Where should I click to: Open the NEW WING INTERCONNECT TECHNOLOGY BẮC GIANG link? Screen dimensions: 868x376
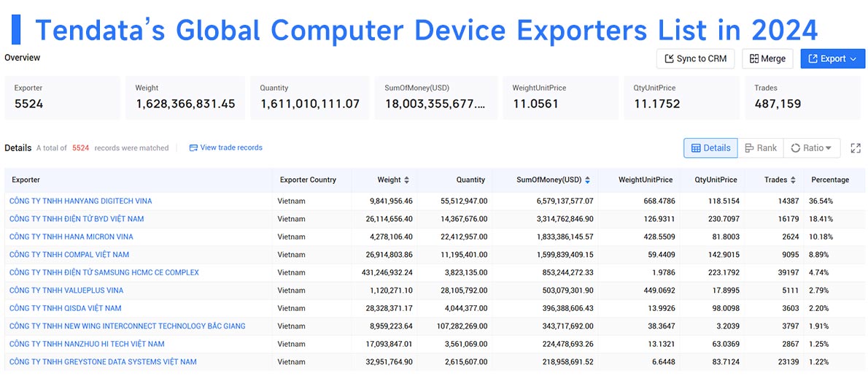point(128,326)
